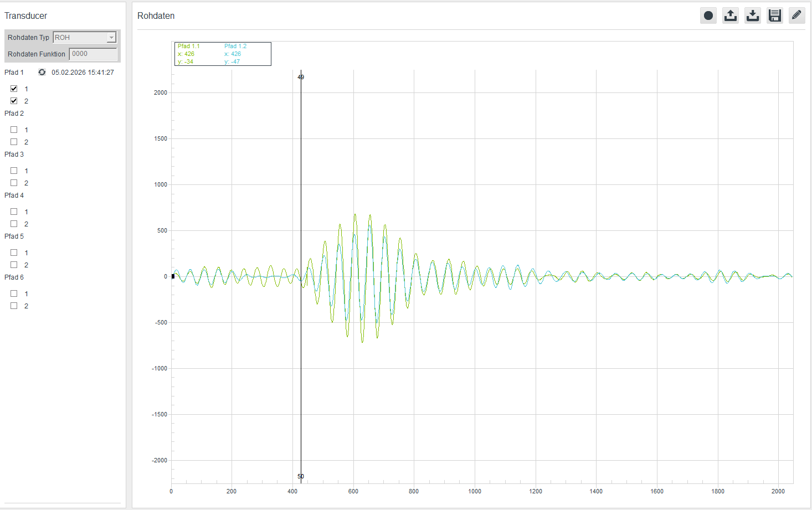Click the upload arrow icon

[730, 16]
